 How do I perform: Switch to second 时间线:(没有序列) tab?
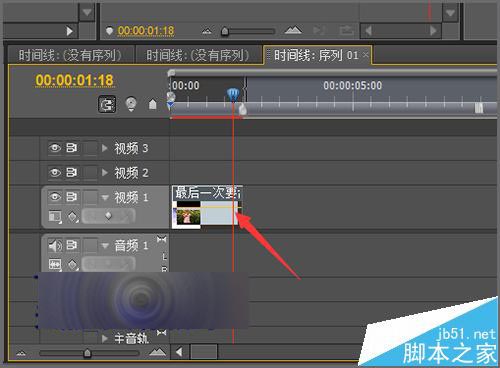tap(198, 55)
